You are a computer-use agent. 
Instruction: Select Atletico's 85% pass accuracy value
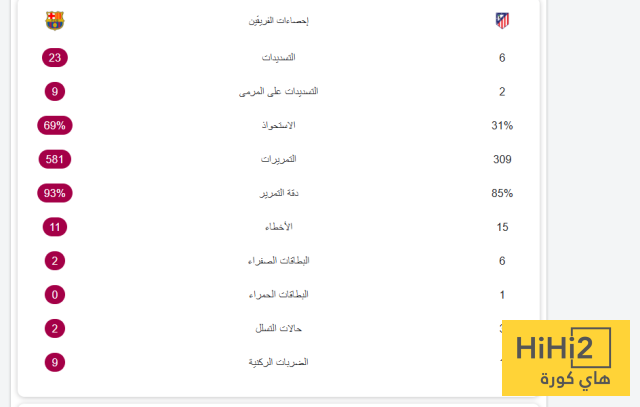point(502,193)
